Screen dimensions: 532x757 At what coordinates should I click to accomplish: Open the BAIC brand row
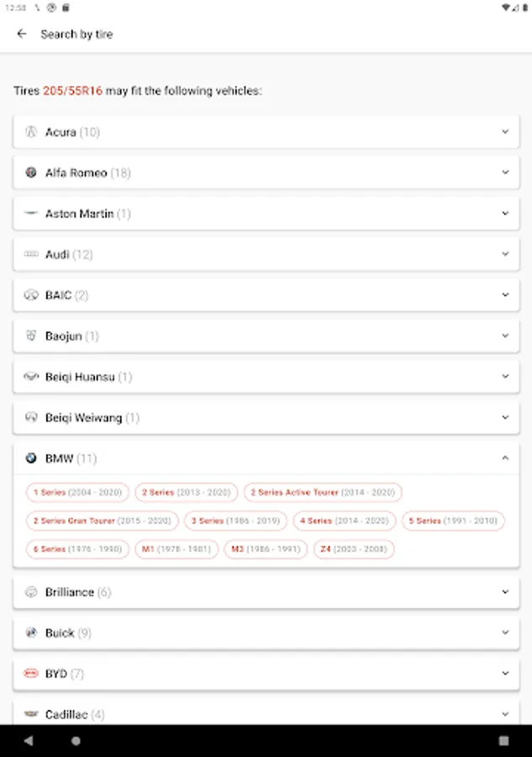[x=266, y=295]
